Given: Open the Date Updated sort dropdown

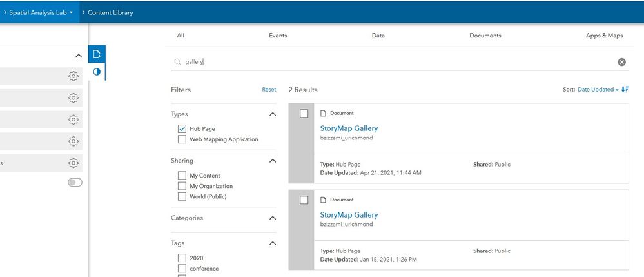Looking at the screenshot, I should tap(598, 90).
